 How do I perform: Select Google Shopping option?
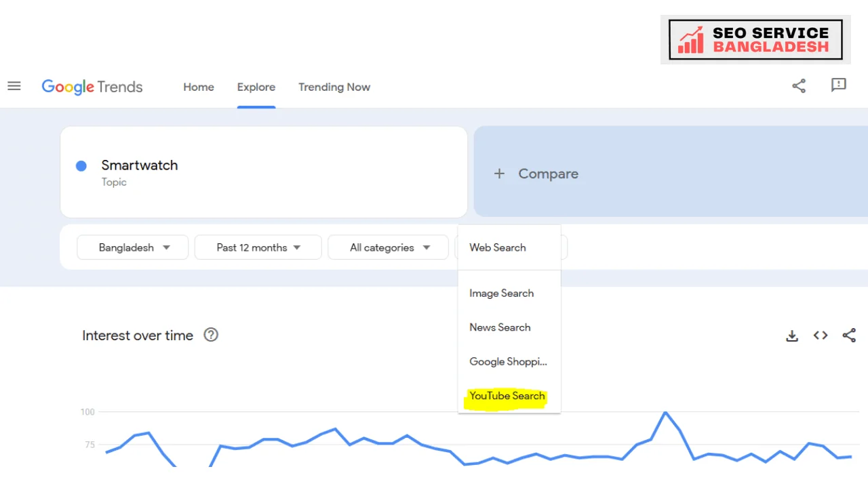click(x=509, y=362)
